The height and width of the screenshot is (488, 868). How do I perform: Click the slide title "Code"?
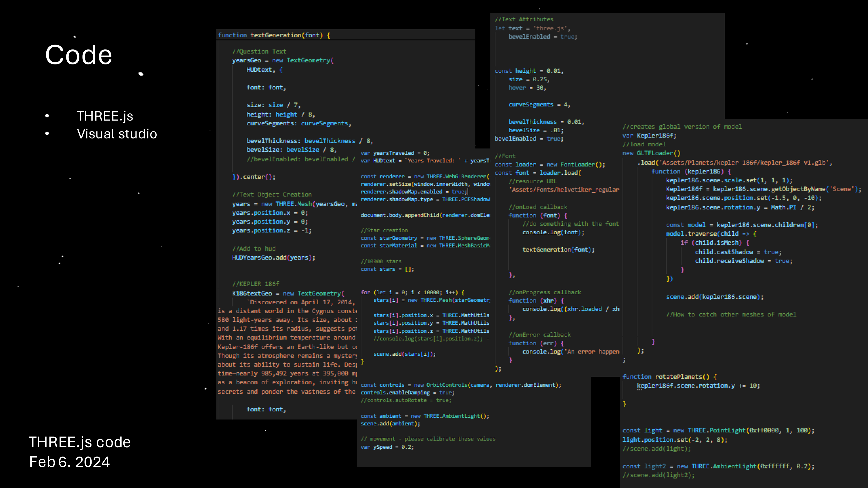[x=78, y=54]
